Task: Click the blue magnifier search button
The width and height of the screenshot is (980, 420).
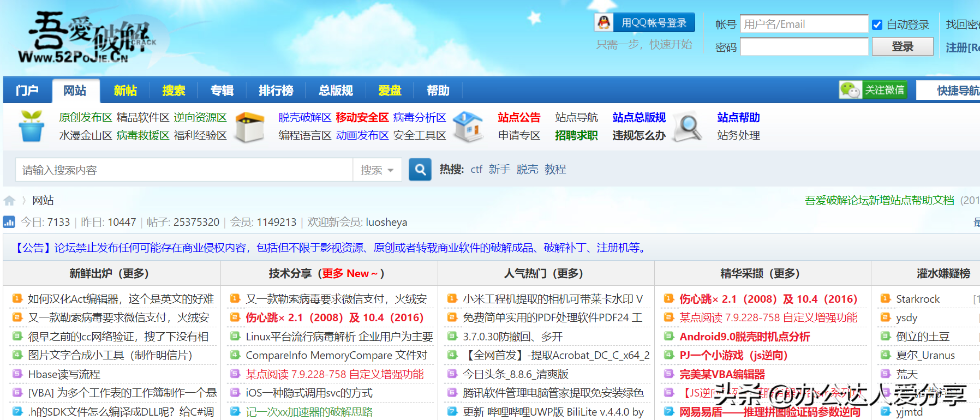Action: click(420, 170)
